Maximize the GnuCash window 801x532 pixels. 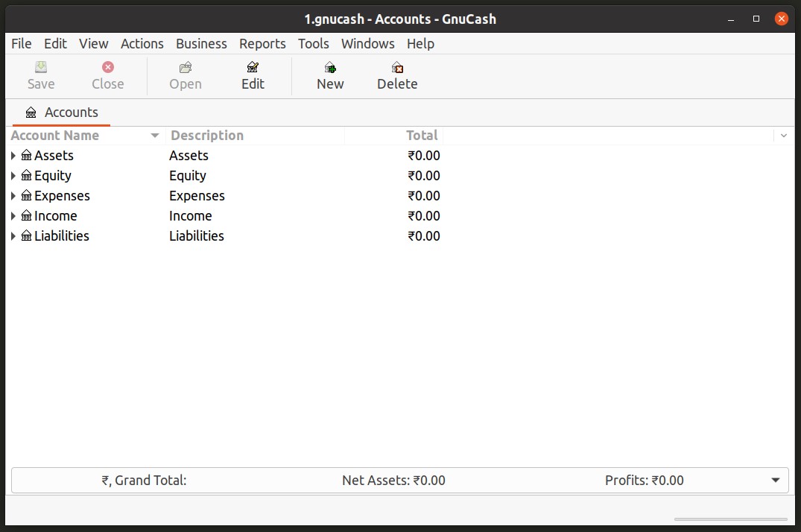(756, 19)
